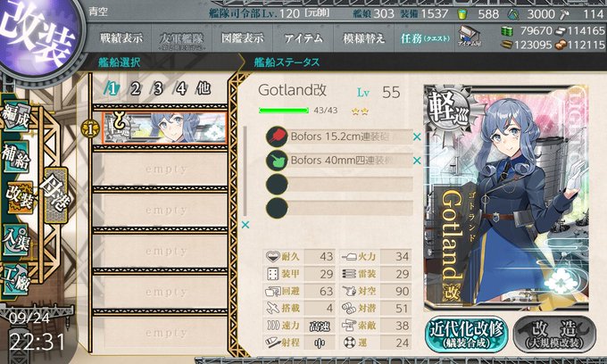Remove all equipment with the lower X
Image resolution: width=607 pixels, height=364 pixels.
click(245, 225)
